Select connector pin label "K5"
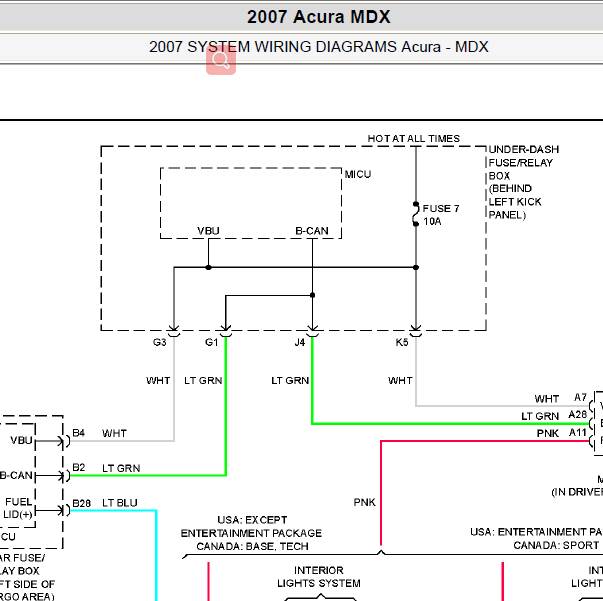Screen dimensions: 603x601 point(402,342)
